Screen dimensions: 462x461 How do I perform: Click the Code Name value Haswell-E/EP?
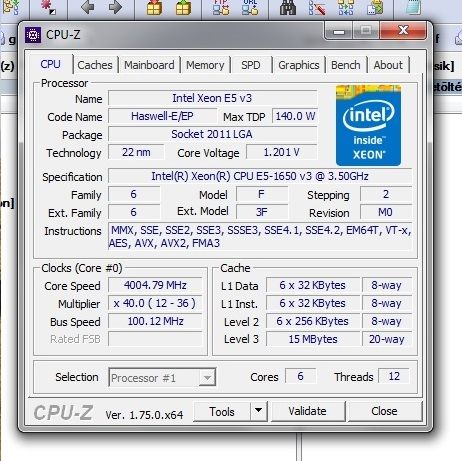[x=162, y=116]
